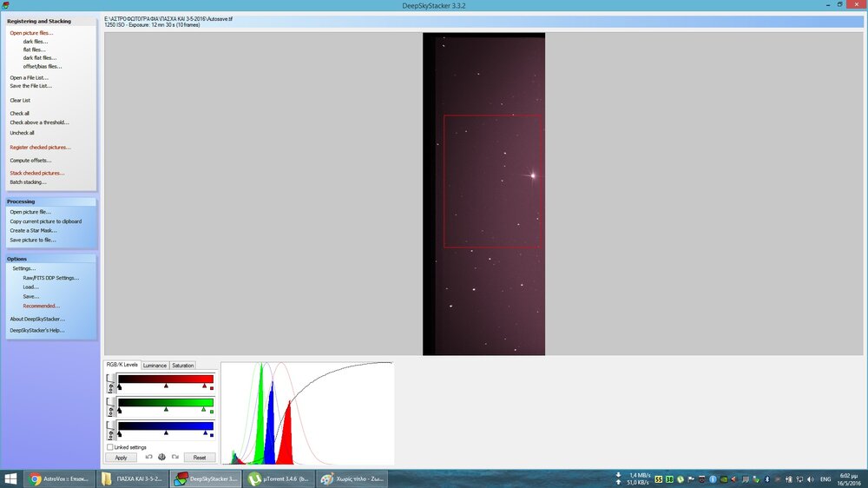Image resolution: width=868 pixels, height=488 pixels.
Task: Enable the Linked settings checkbox
Action: (x=109, y=447)
